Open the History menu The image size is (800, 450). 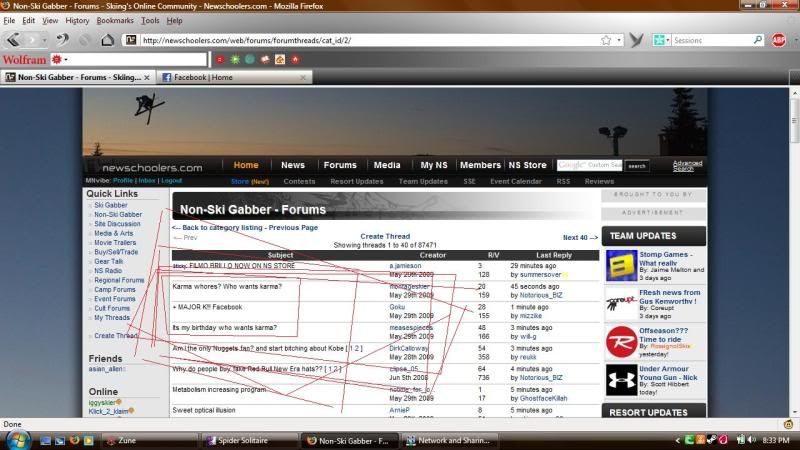pyautogui.click(x=77, y=20)
